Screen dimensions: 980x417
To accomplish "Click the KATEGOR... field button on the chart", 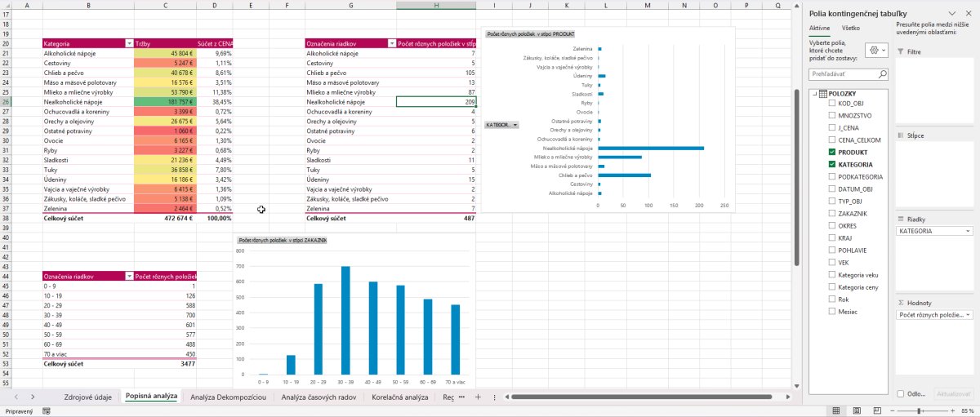I will point(501,125).
